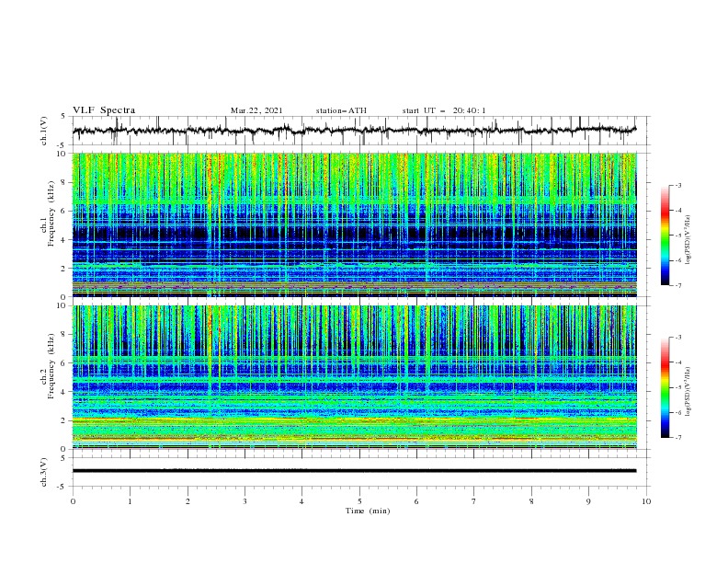Click the time axis tick label "1"
This screenshot has height=563, width=728.
click(x=130, y=501)
